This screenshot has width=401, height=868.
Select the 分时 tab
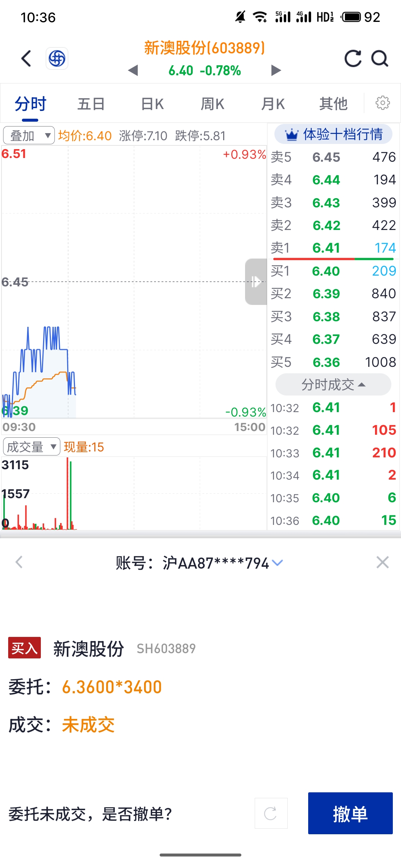(x=30, y=104)
